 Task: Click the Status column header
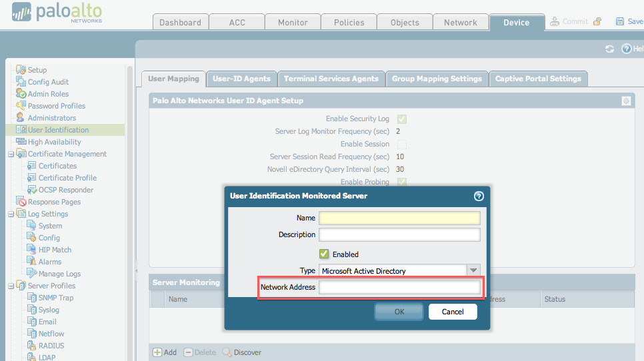pos(555,299)
